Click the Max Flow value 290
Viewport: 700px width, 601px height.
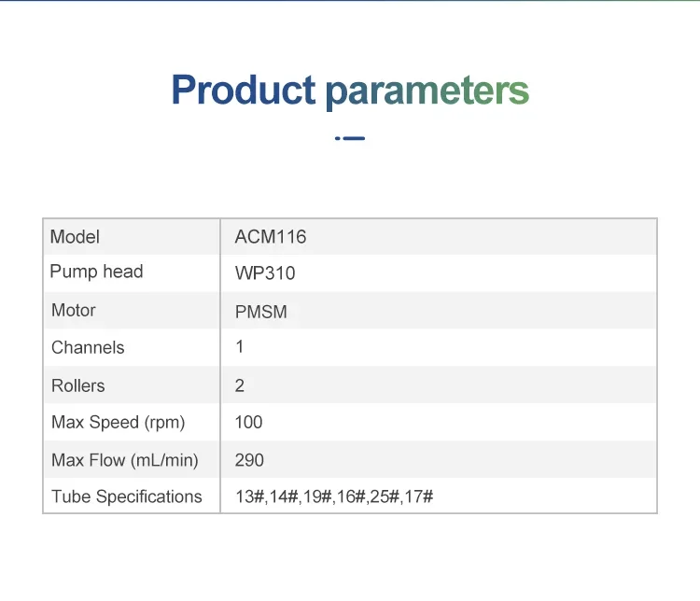tap(250, 459)
